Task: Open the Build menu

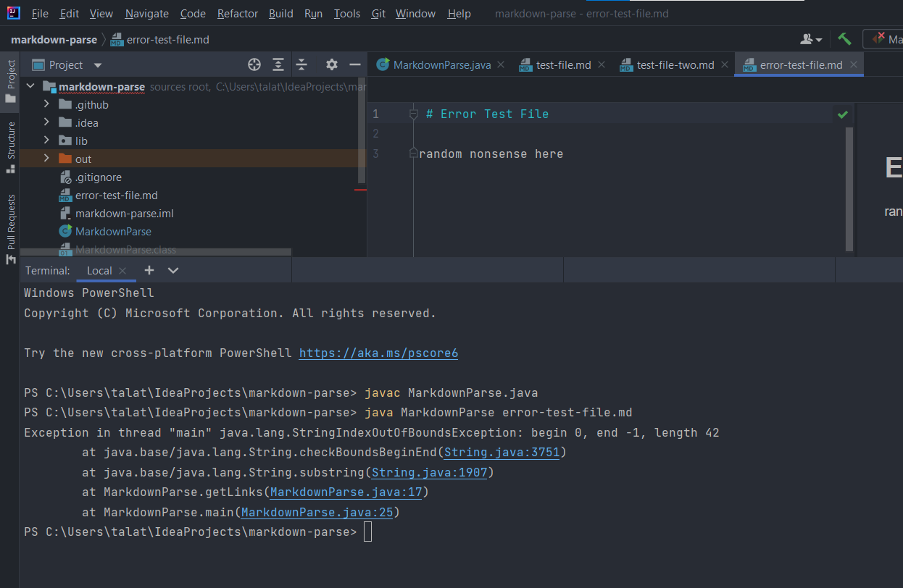Action: 281,14
